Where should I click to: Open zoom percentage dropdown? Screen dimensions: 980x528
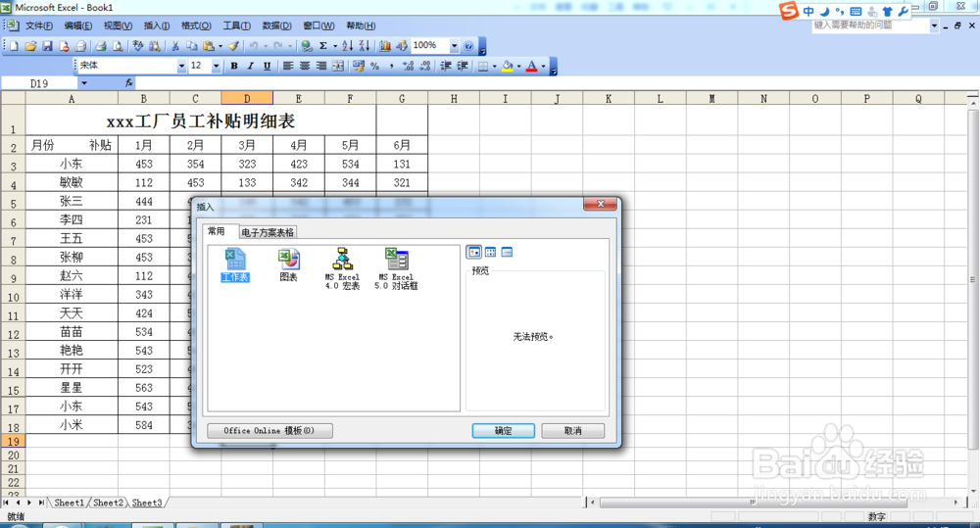coord(455,46)
